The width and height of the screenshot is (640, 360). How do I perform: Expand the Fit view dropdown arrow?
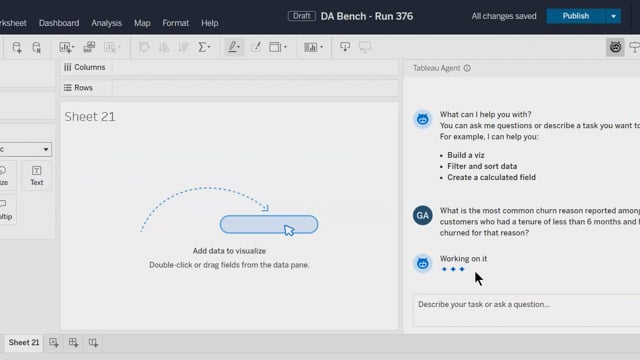click(x=285, y=47)
